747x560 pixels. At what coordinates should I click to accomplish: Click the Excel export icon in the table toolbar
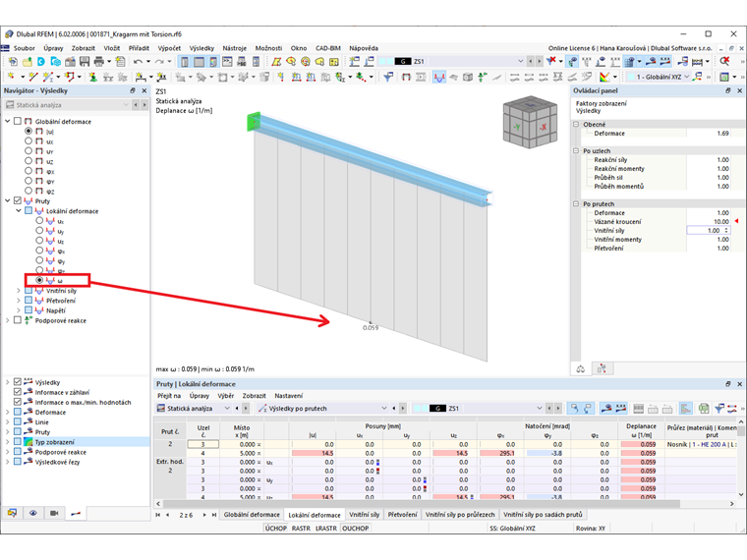(704, 408)
